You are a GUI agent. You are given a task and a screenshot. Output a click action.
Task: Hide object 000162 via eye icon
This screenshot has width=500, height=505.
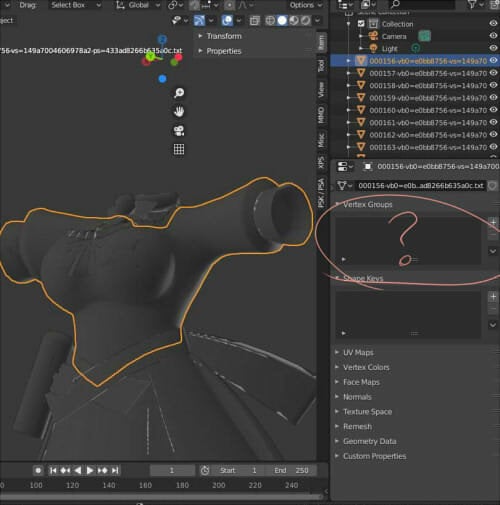point(493,134)
